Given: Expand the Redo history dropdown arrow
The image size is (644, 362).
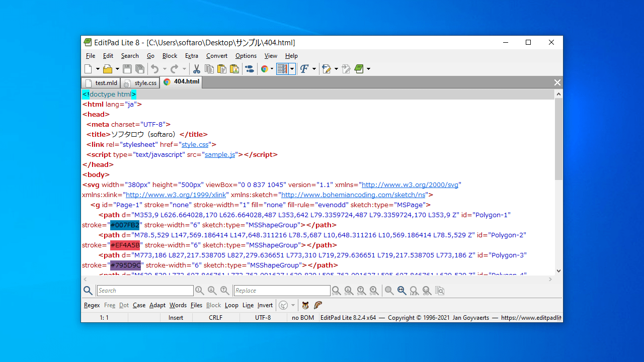Looking at the screenshot, I should [184, 69].
